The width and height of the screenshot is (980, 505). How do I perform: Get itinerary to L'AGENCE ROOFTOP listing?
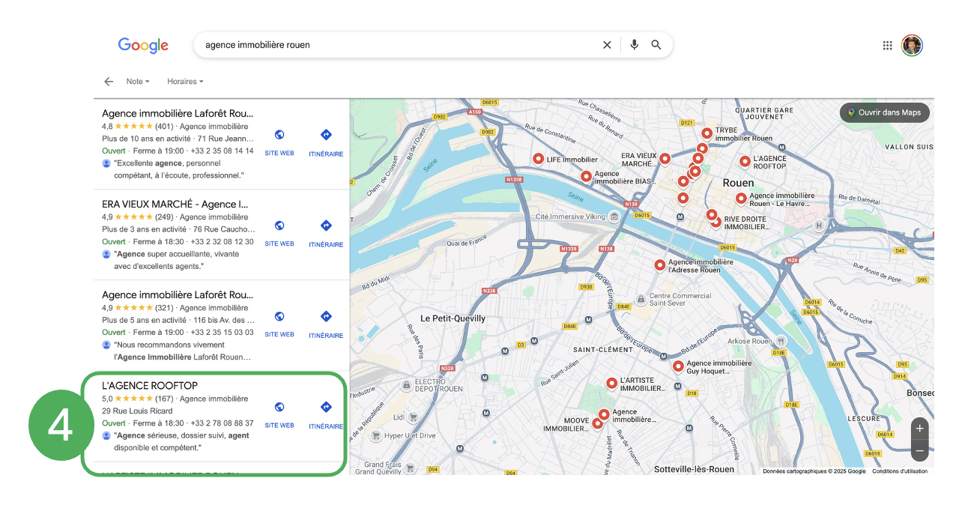coord(326,414)
